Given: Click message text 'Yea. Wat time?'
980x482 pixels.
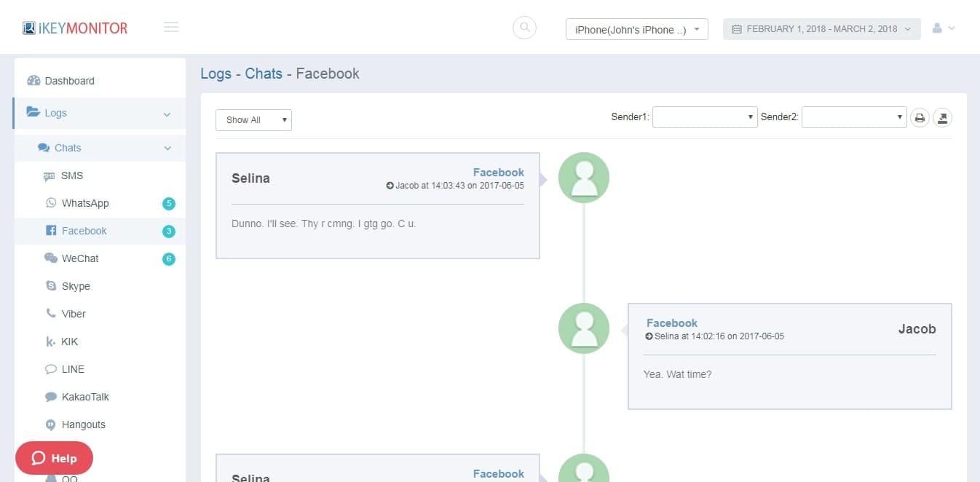Looking at the screenshot, I should click(x=678, y=374).
